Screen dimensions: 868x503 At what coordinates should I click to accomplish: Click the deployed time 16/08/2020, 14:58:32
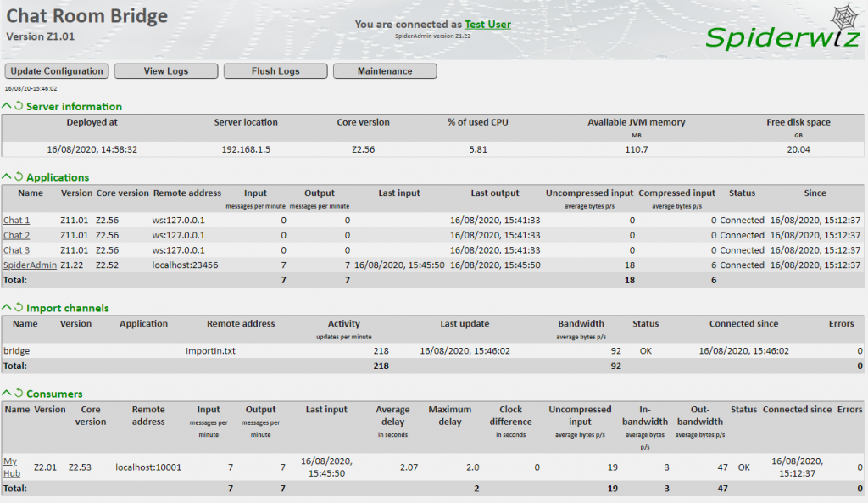tap(92, 149)
